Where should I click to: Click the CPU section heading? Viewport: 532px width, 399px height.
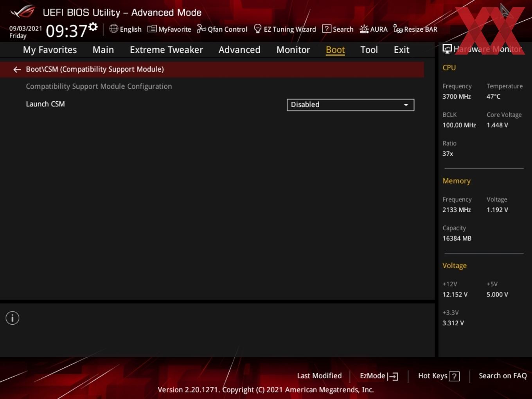[x=449, y=68]
